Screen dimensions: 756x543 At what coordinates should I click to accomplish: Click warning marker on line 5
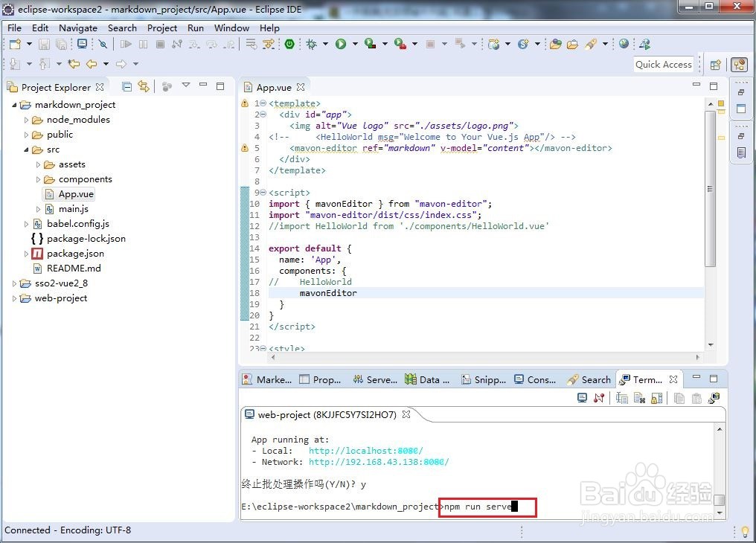[x=245, y=147]
